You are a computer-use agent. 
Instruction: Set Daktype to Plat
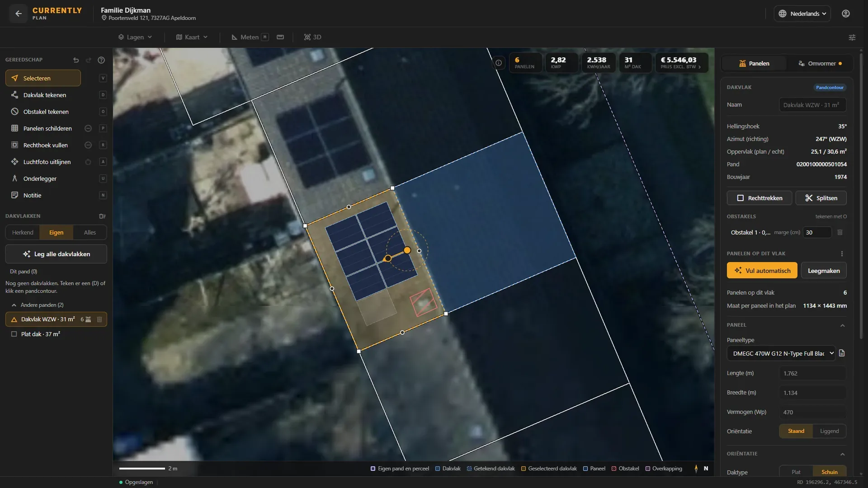click(796, 472)
